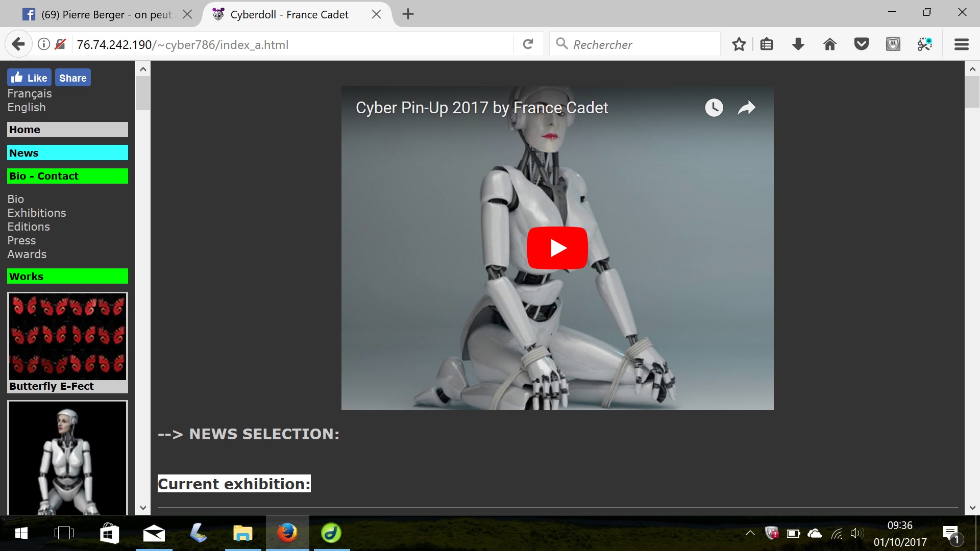Viewport: 980px width, 551px height.
Task: Open the volume control in system tray
Action: tap(856, 534)
